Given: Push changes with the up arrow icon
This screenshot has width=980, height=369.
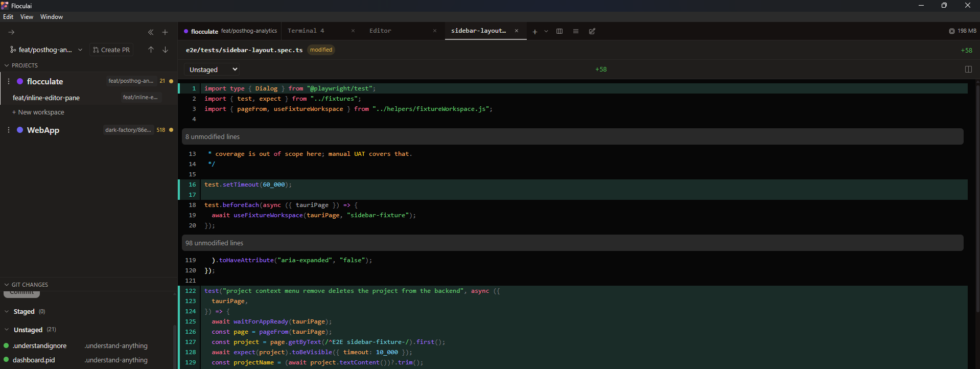Looking at the screenshot, I should point(151,50).
